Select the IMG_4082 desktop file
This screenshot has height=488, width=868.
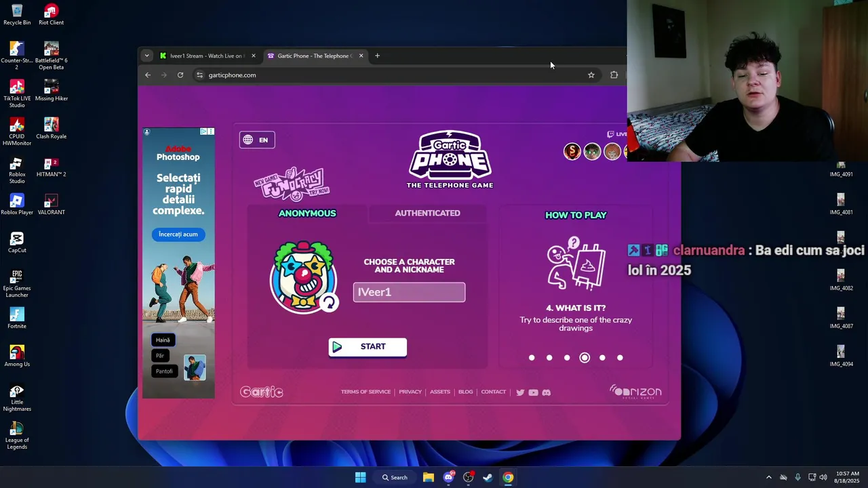click(841, 279)
